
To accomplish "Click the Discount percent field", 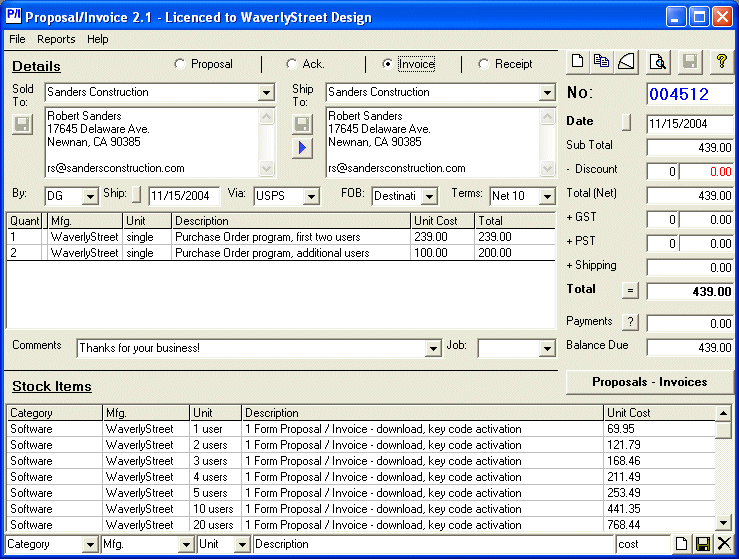I will (x=663, y=172).
